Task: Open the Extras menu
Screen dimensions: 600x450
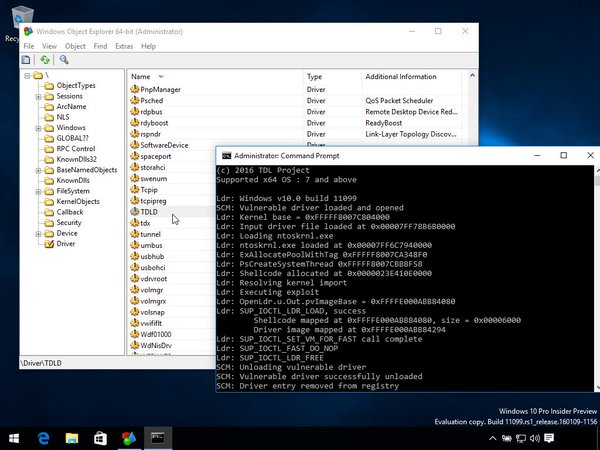Action: point(124,46)
